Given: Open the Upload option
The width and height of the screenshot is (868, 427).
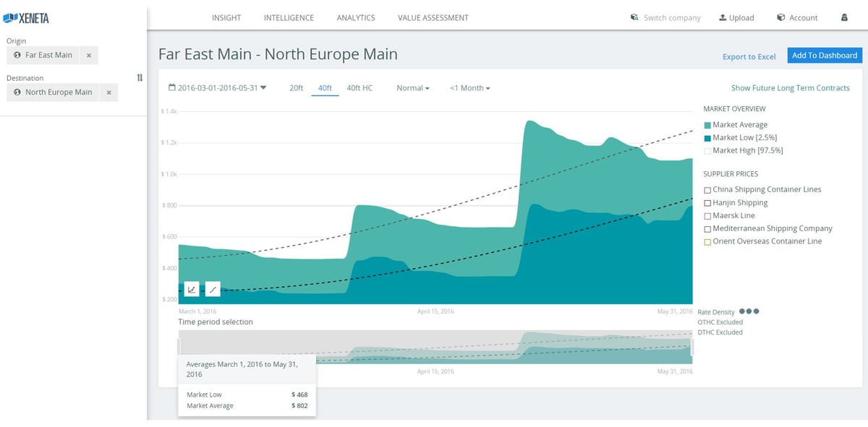Looking at the screenshot, I should point(736,18).
